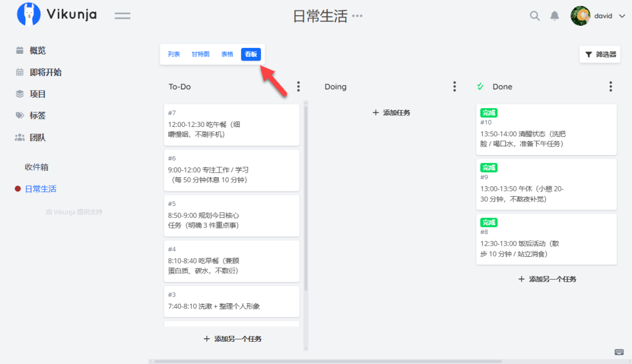Click the Done column double-check icon
632x364 pixels.
480,87
